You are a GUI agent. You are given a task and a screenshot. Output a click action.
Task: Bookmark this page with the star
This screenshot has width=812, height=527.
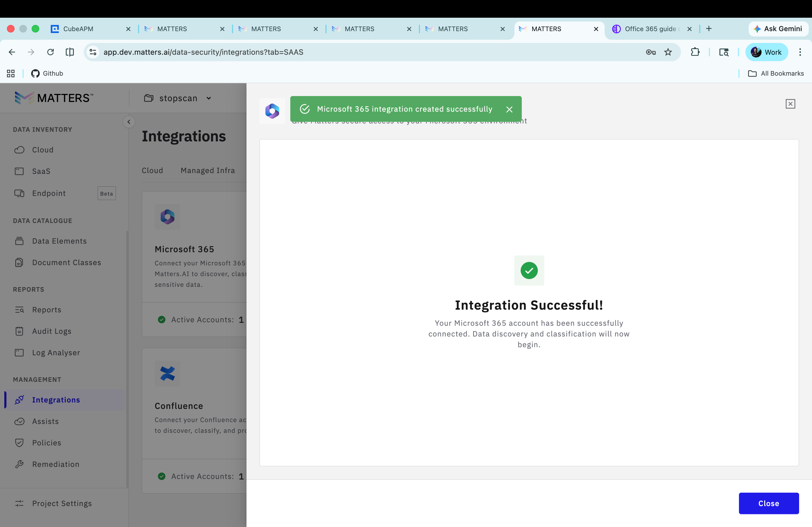(668, 52)
